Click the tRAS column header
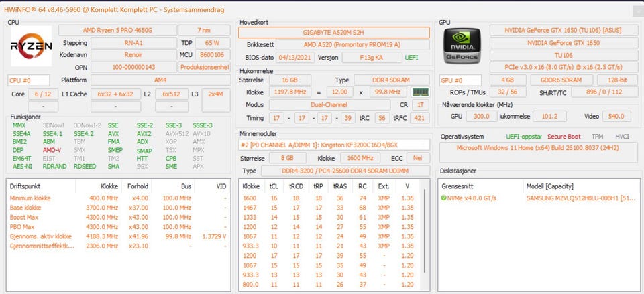The image size is (644, 294). (x=340, y=186)
